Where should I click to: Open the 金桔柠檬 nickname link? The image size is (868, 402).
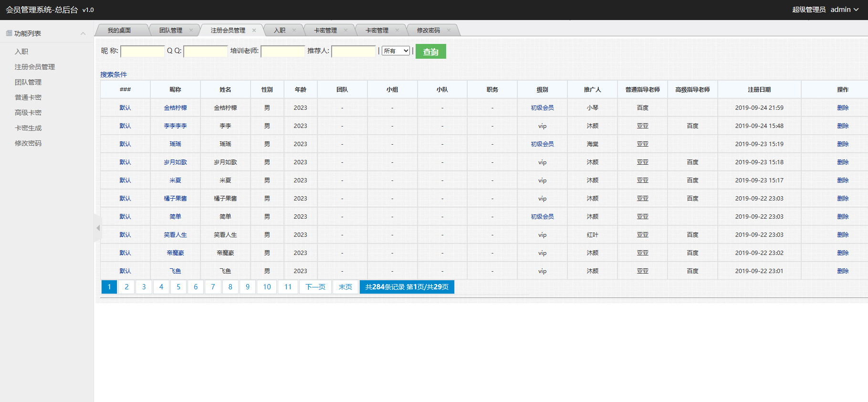(175, 108)
